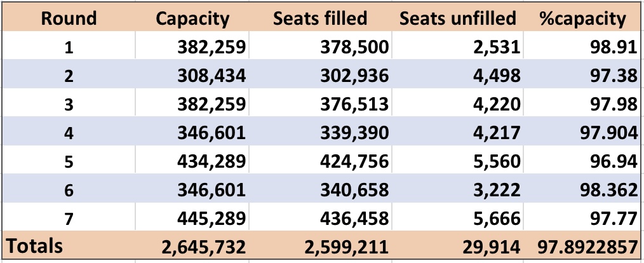
Task: Select the Capacity column header
Action: [192, 18]
